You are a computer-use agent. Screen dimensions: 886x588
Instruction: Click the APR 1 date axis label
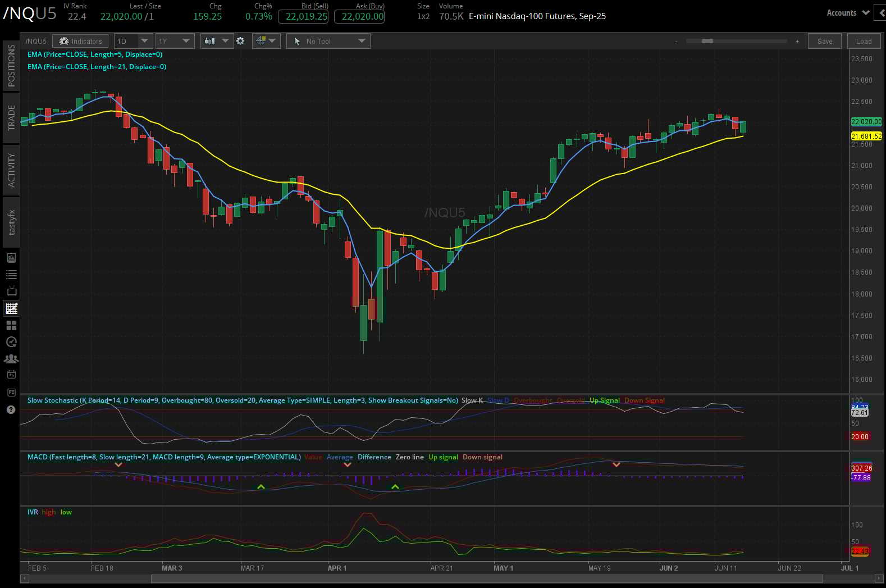click(337, 568)
